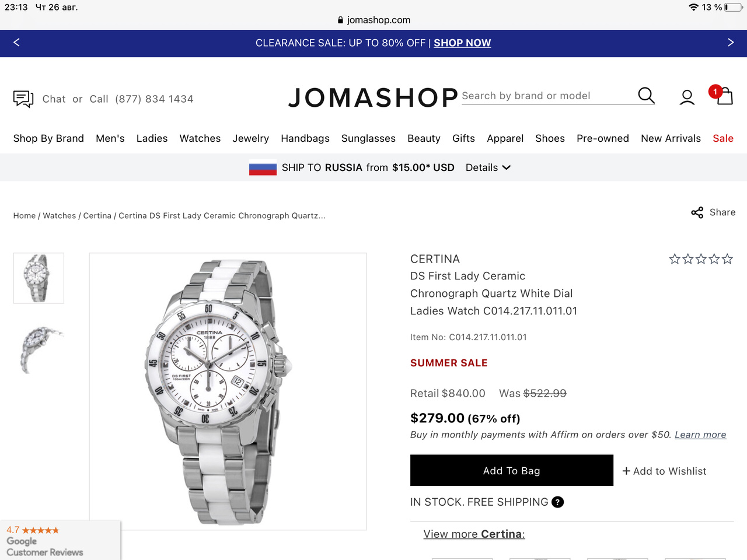Follow the SHOP NOW clearance link

coord(462,43)
